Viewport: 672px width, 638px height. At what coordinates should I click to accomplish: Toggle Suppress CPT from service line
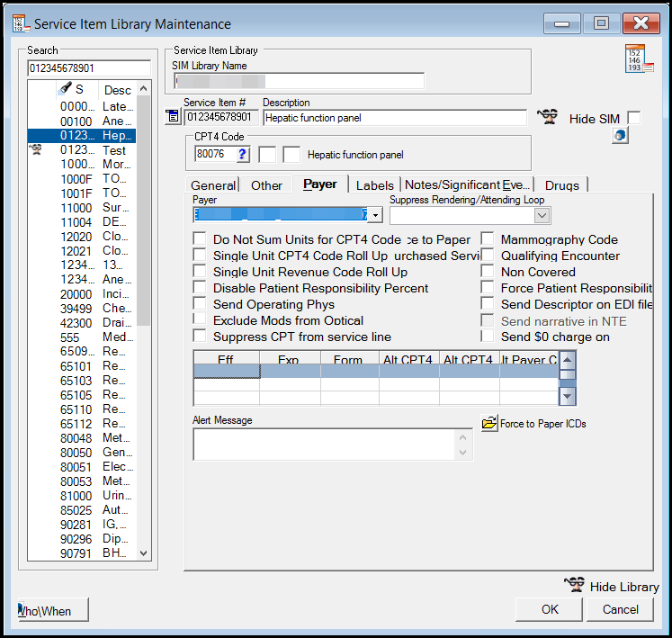200,336
